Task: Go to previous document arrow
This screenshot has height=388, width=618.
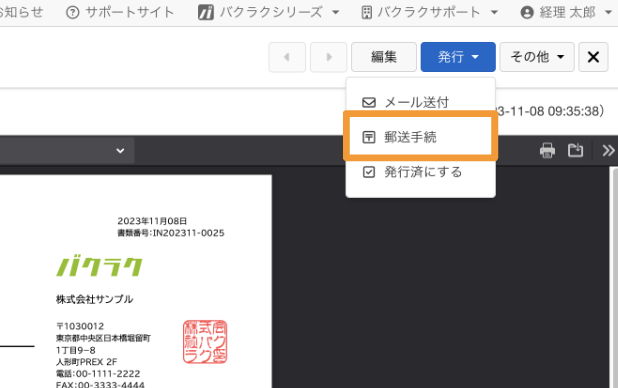Action: (x=287, y=57)
